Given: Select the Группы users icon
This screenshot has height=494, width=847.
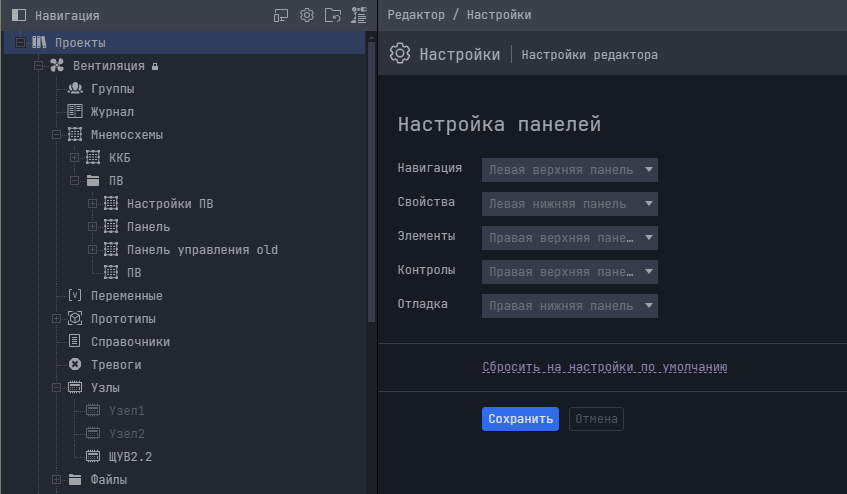Looking at the screenshot, I should [75, 89].
